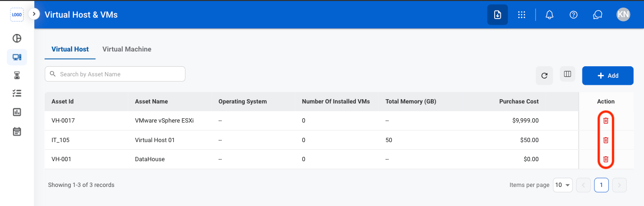Image resolution: width=644 pixels, height=206 pixels.
Task: Switch to the Virtual Host tab
Action: pyautogui.click(x=70, y=49)
